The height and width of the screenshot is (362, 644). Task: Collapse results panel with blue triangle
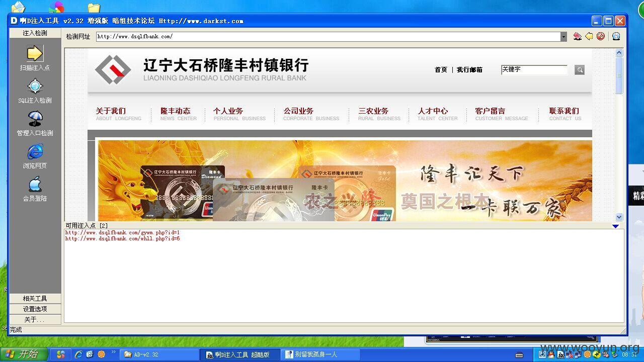(x=615, y=226)
